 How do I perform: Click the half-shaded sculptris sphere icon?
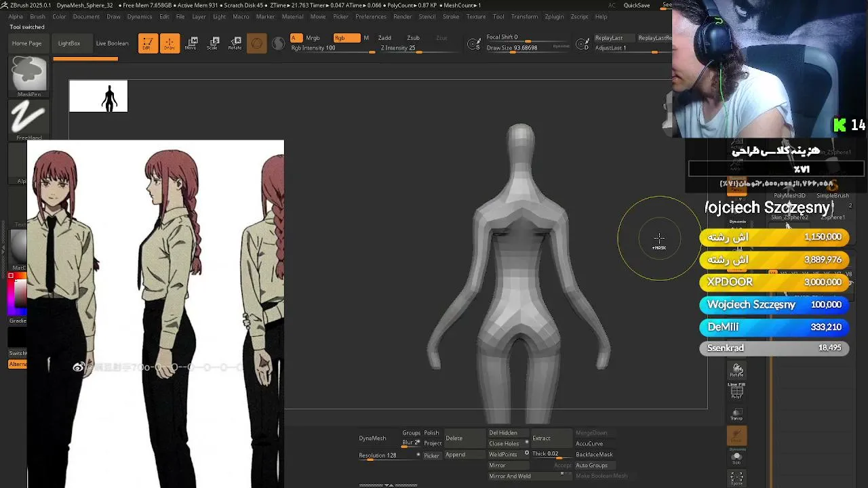coord(278,44)
